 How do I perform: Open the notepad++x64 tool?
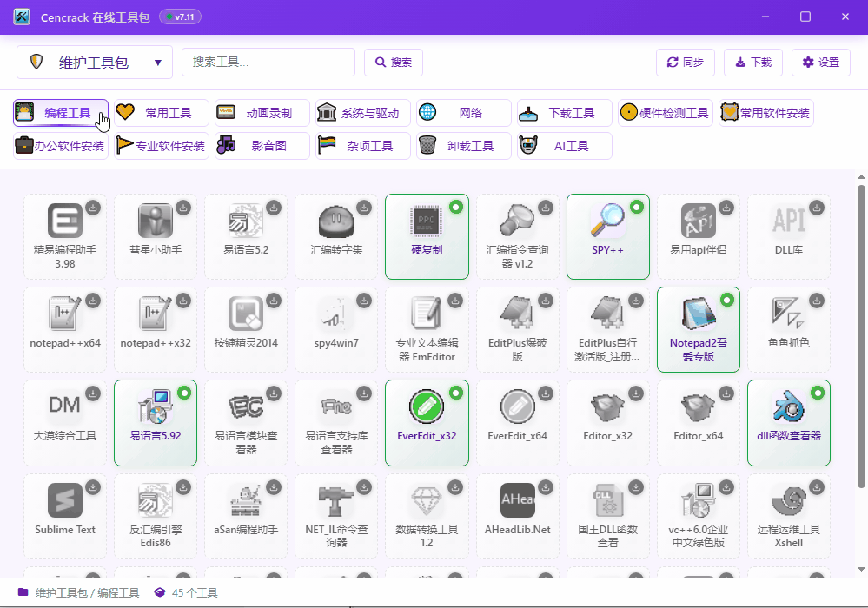[x=65, y=330]
